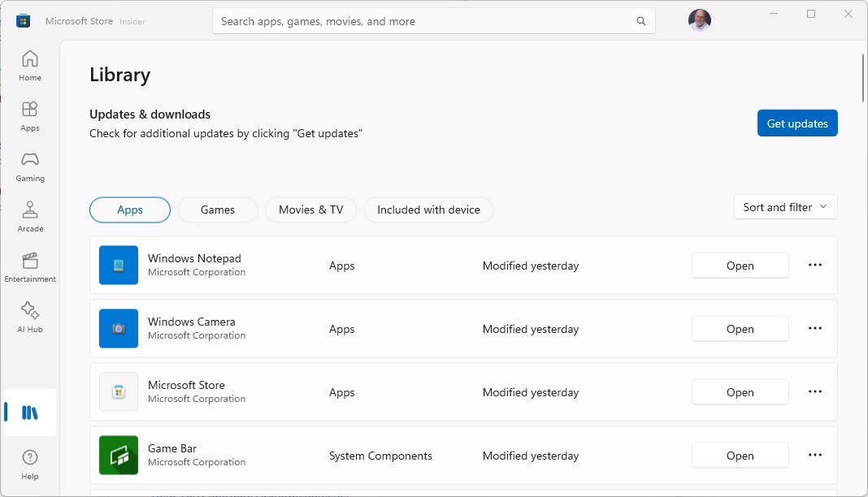Click the Game Bar title text
The height and width of the screenshot is (497, 868).
pos(172,448)
